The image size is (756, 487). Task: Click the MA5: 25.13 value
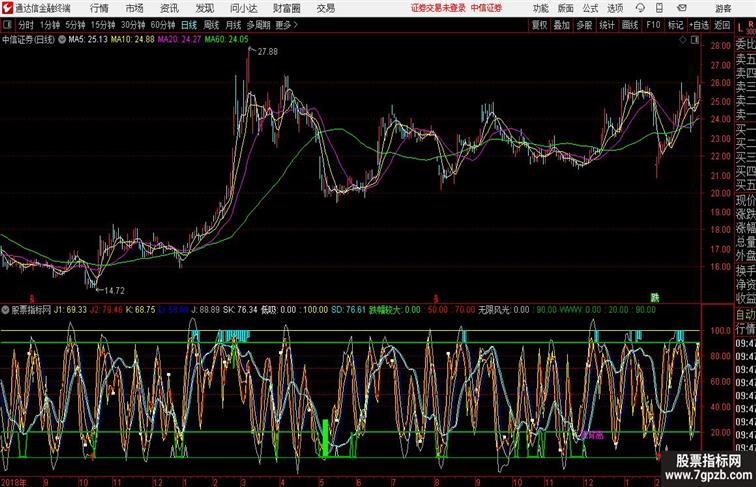tap(88, 40)
